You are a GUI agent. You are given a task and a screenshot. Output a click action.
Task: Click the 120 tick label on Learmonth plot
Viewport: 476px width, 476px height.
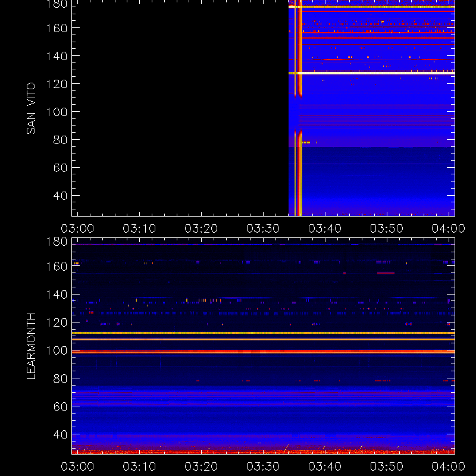(57, 322)
